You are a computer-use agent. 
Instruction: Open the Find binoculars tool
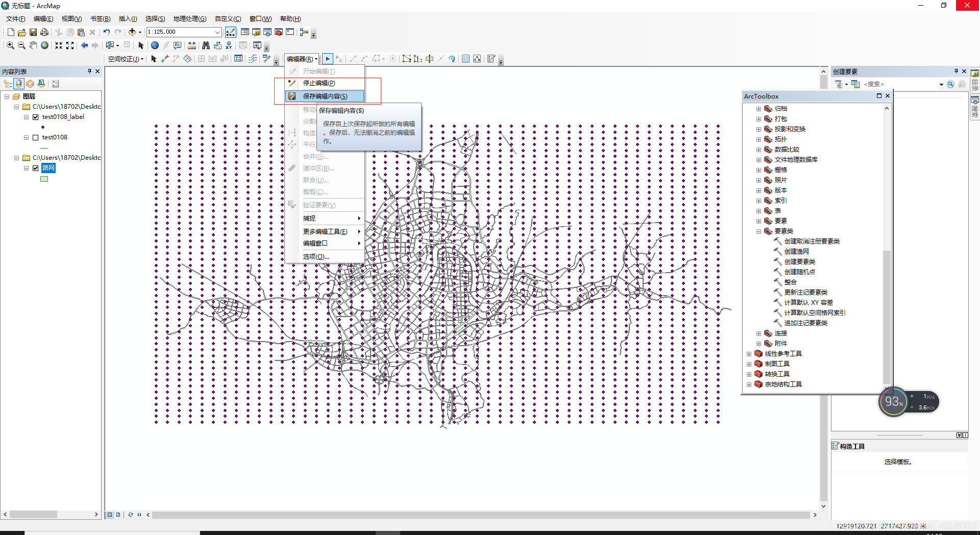point(206,45)
